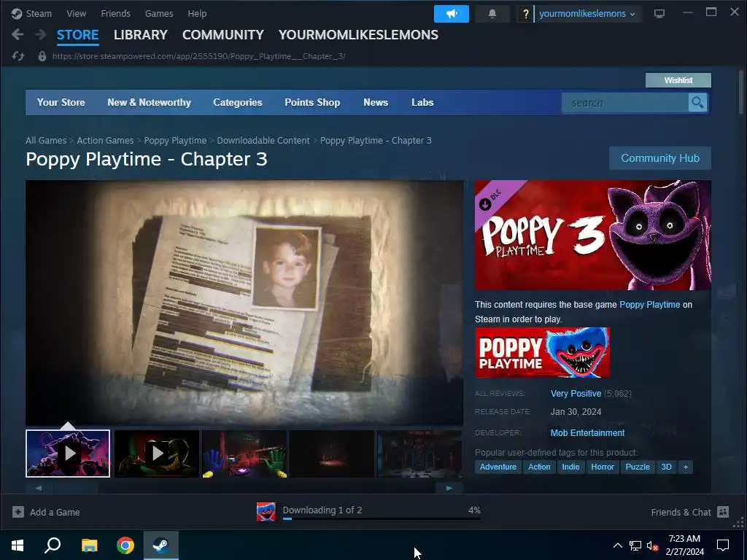Screen dimensions: 747x560
Task: Click the thumbnail strip right arrow
Action: 449,488
